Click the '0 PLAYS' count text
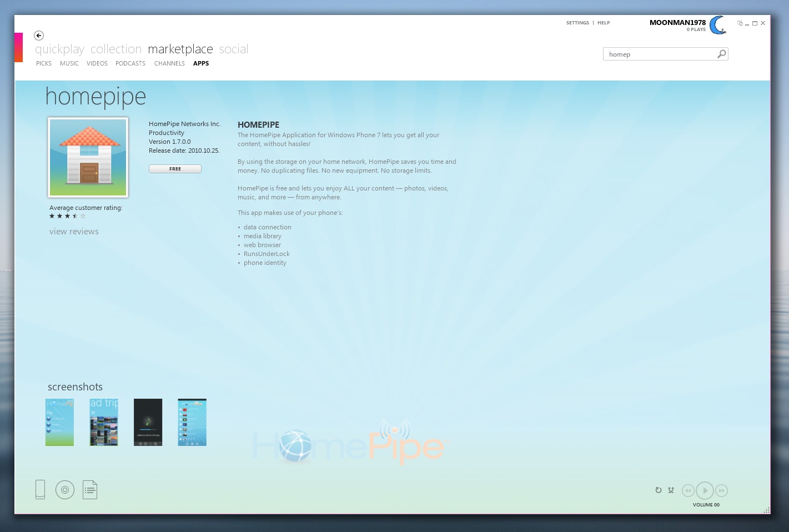Image resolution: width=789 pixels, height=532 pixels. click(x=696, y=30)
